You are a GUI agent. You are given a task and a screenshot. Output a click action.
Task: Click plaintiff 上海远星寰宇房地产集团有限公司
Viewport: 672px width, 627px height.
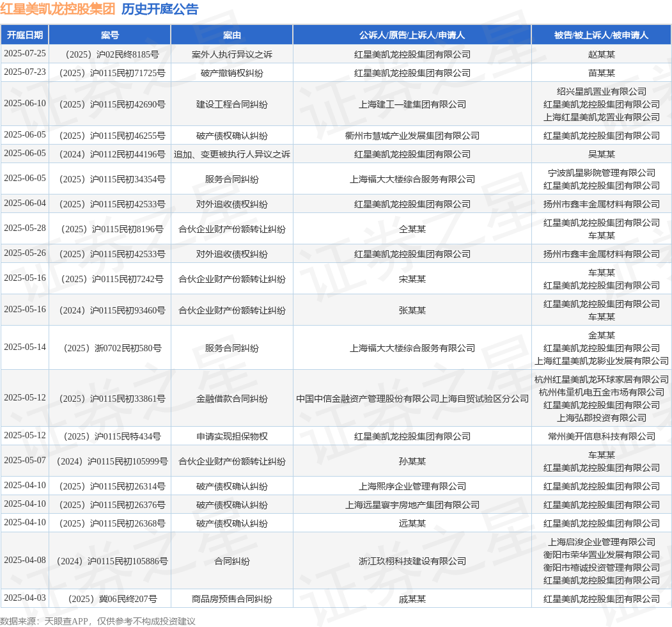[412, 505]
